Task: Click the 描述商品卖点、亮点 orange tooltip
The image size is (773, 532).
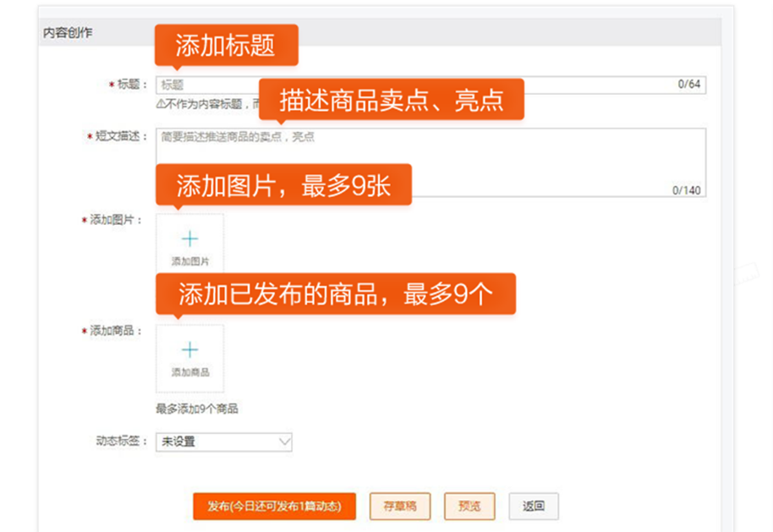Action: (391, 100)
